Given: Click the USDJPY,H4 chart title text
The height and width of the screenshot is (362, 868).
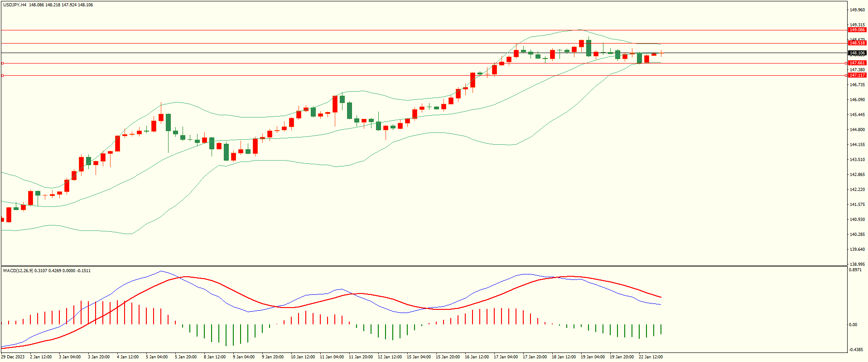Looking at the screenshot, I should 14,5.
